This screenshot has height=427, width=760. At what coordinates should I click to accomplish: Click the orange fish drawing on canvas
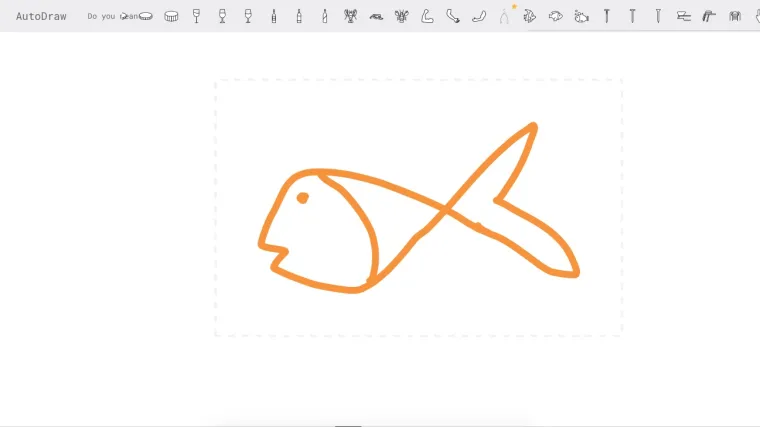419,208
